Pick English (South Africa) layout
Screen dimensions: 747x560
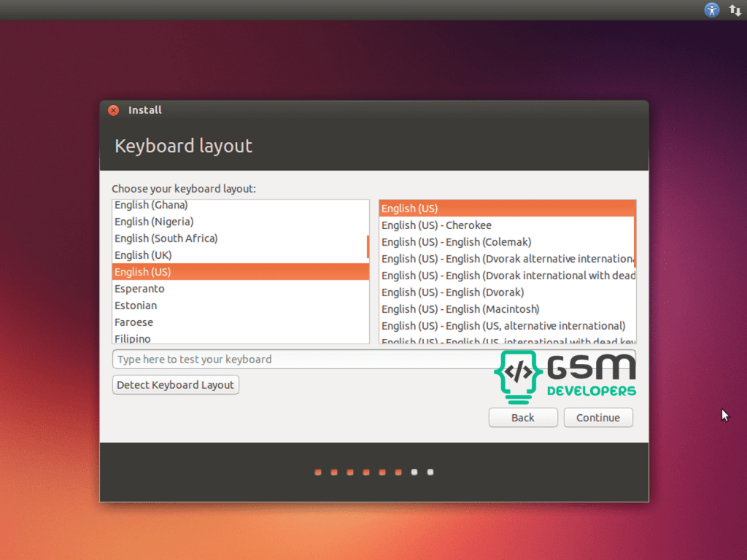(x=166, y=238)
